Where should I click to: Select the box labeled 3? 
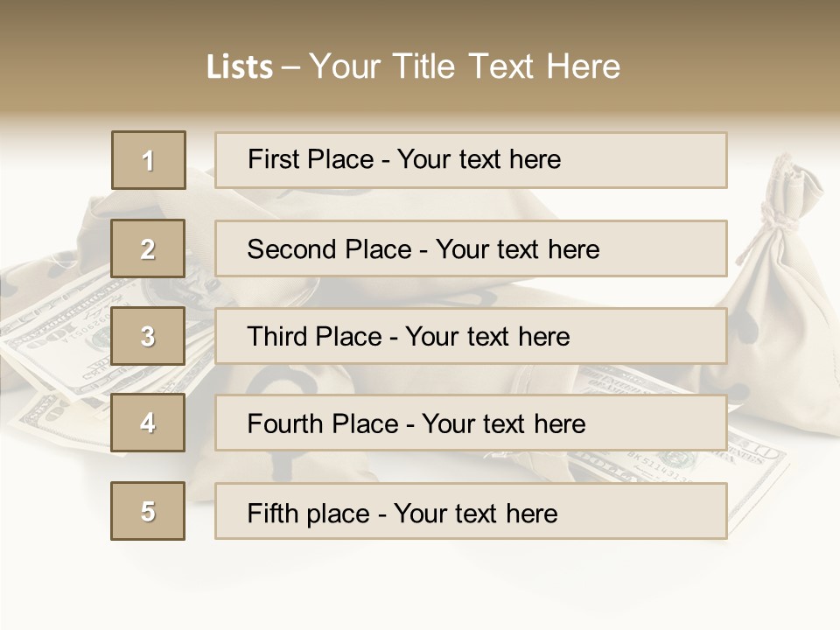click(149, 336)
